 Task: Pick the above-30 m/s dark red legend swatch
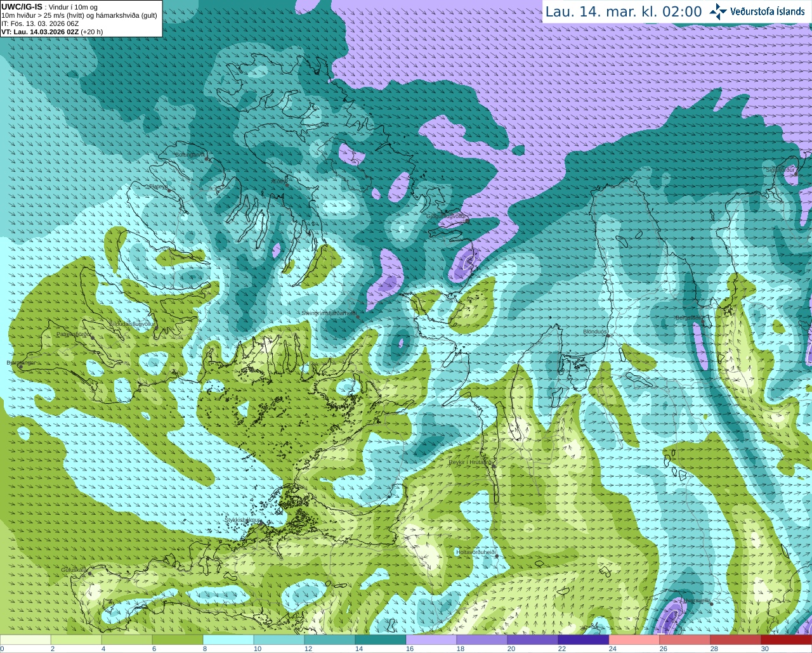click(787, 640)
